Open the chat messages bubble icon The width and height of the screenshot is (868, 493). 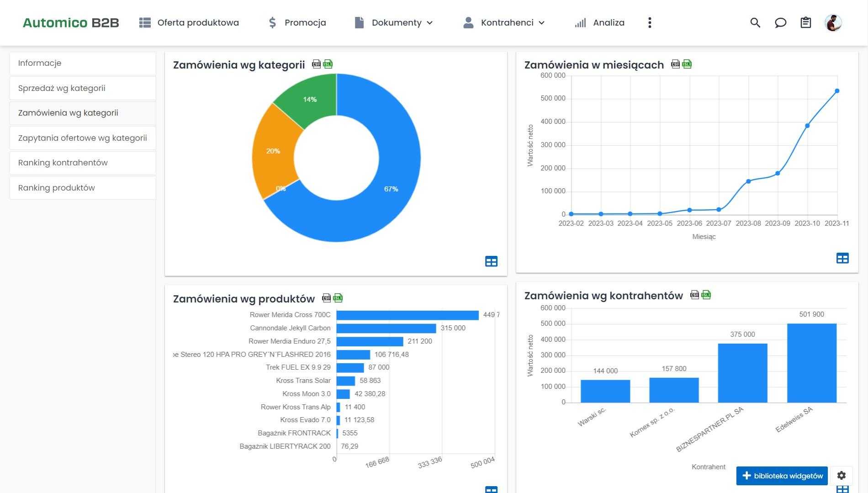[780, 23]
